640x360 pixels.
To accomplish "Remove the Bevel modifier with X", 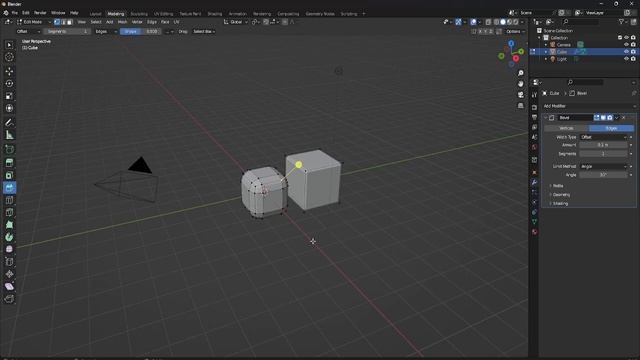I will (x=623, y=118).
